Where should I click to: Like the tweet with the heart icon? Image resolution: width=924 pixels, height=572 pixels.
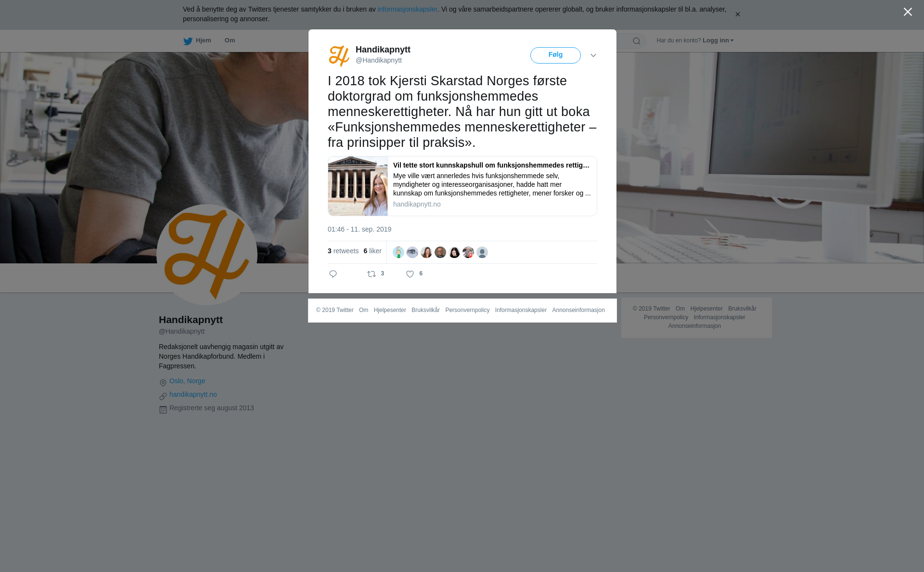click(410, 274)
